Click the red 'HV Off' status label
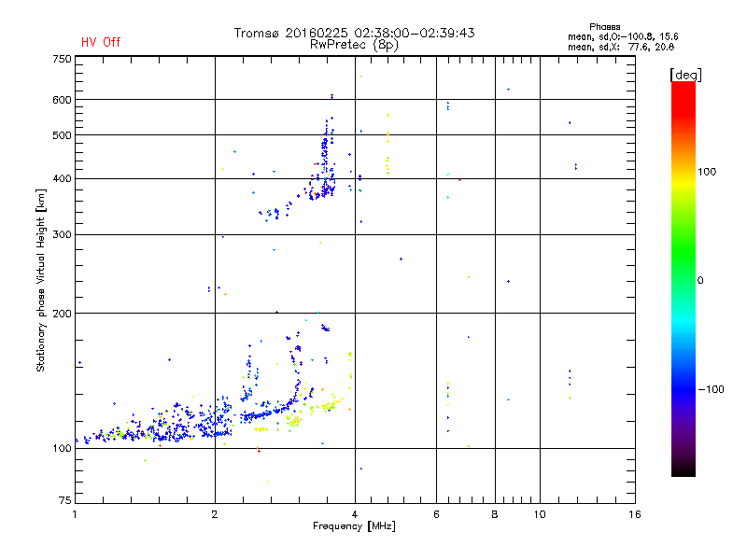Screen dimensions: 747x560 coord(101,42)
